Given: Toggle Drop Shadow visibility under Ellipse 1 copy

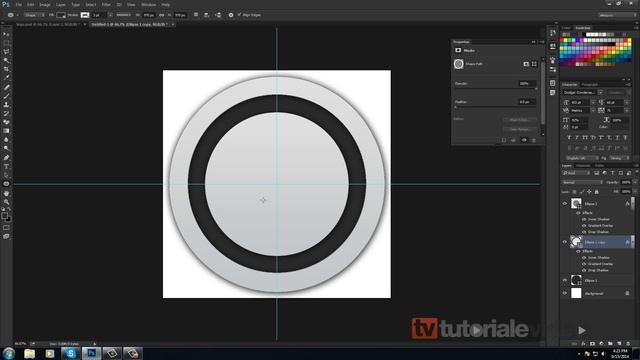Looking at the screenshot, I should (584, 270).
